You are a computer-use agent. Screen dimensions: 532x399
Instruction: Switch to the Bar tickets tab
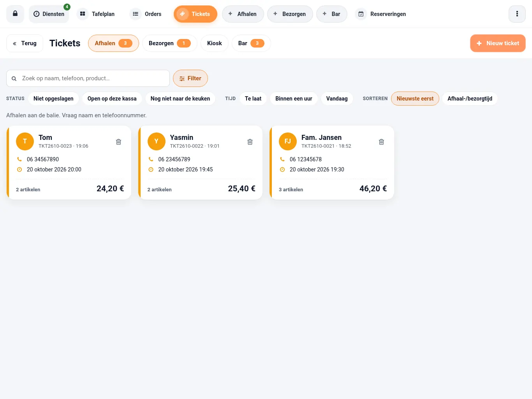[x=251, y=43]
